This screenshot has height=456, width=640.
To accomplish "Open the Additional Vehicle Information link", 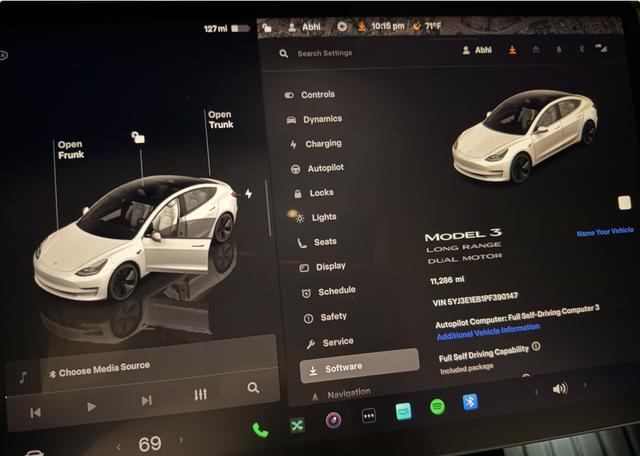I will [488, 331].
